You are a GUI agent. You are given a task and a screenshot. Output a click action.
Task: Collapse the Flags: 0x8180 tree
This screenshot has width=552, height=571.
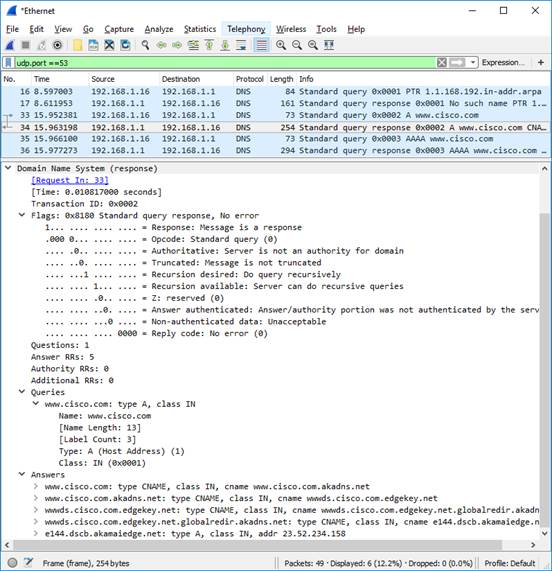tap(22, 215)
